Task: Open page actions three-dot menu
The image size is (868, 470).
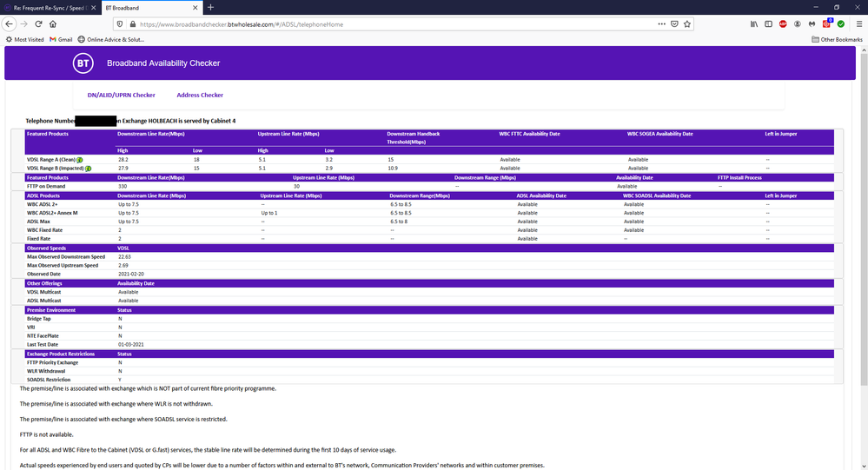Action: click(x=659, y=24)
